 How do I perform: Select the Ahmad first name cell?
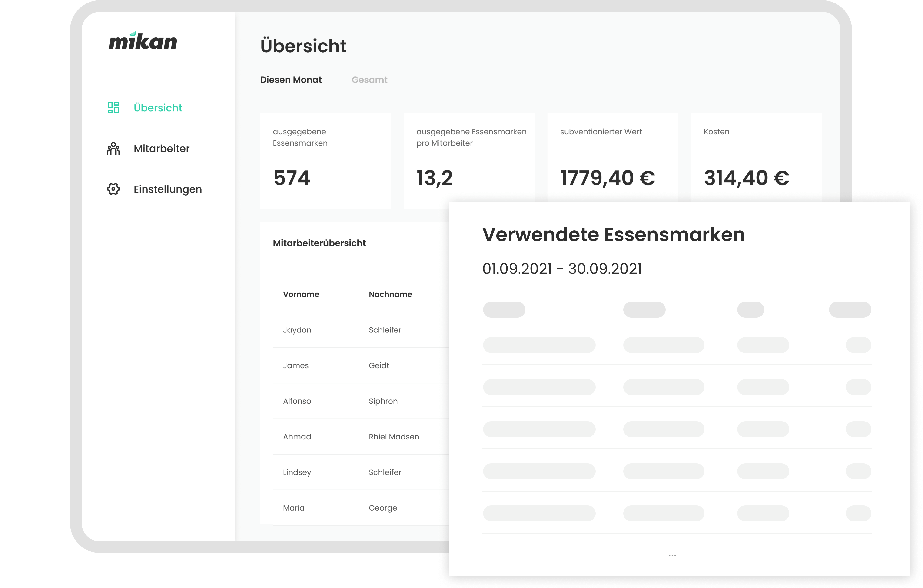[297, 437]
